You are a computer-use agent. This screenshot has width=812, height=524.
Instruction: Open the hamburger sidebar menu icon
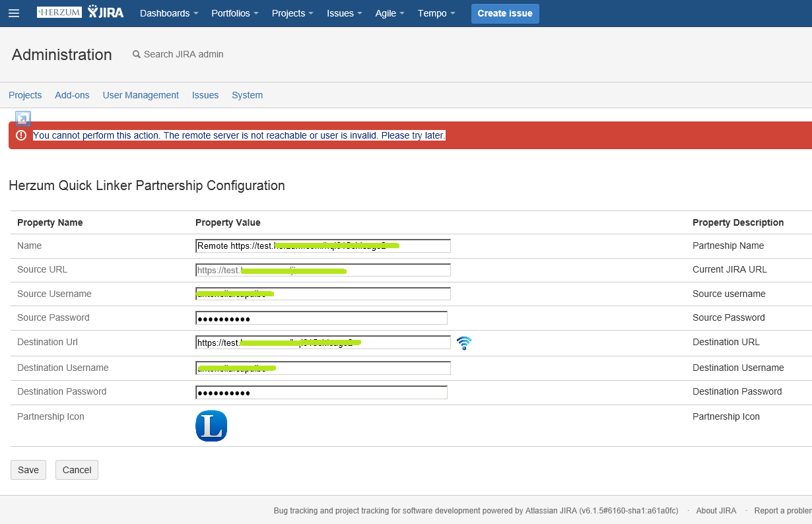[x=14, y=13]
